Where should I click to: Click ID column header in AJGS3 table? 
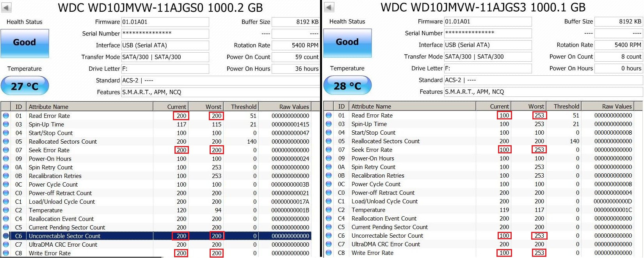coord(342,106)
